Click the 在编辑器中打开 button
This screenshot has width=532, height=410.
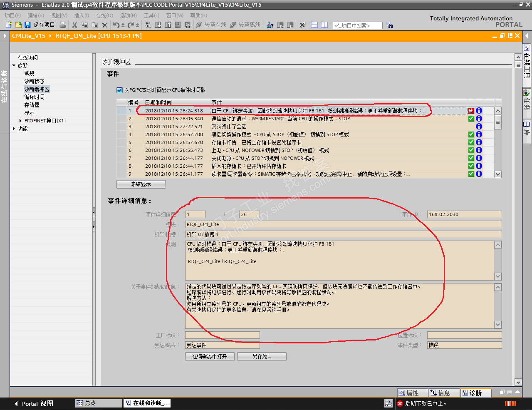210,356
